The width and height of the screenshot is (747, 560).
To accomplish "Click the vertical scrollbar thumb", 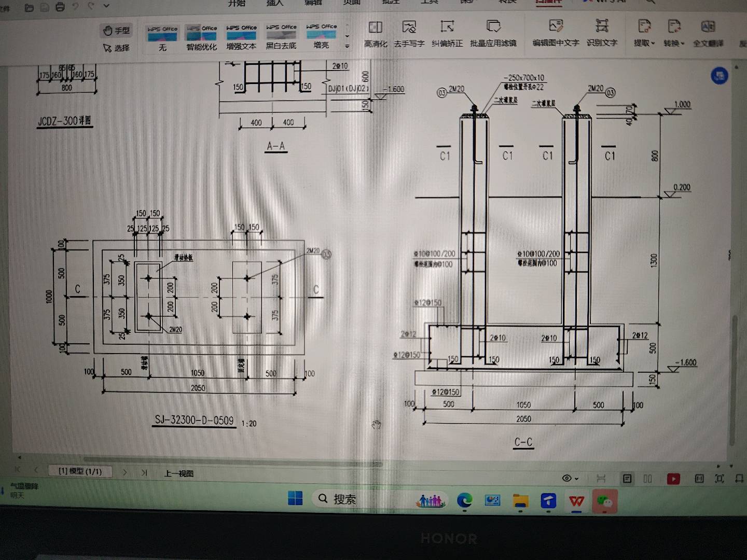I will 734,380.
